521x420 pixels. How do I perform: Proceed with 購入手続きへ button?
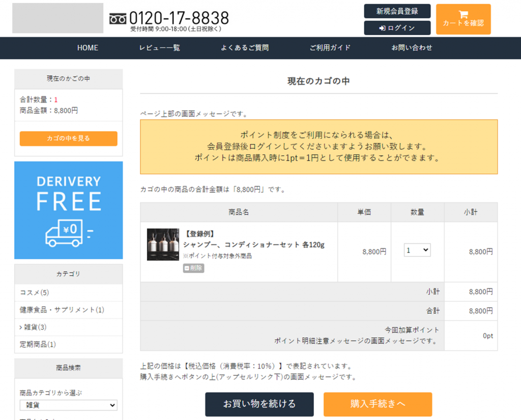click(378, 404)
